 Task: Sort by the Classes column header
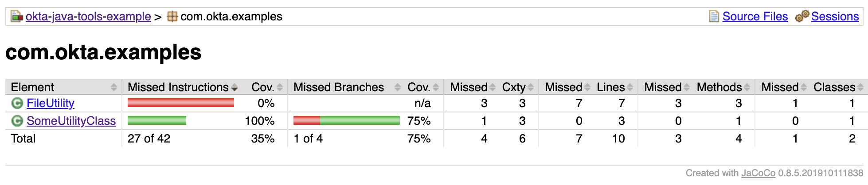(x=834, y=87)
